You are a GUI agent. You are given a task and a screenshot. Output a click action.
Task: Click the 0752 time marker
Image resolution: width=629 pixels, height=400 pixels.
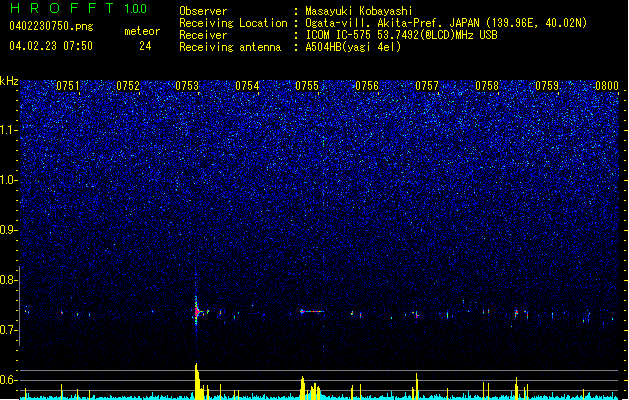pos(128,86)
